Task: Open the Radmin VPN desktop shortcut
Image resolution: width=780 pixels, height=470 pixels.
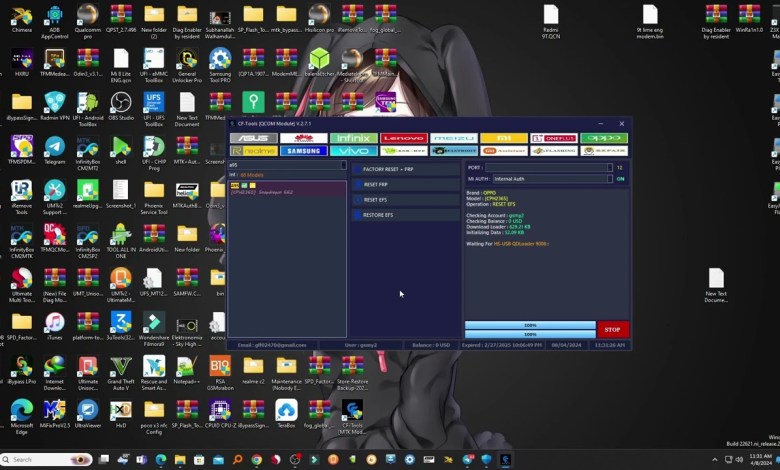Action: click(x=55, y=106)
